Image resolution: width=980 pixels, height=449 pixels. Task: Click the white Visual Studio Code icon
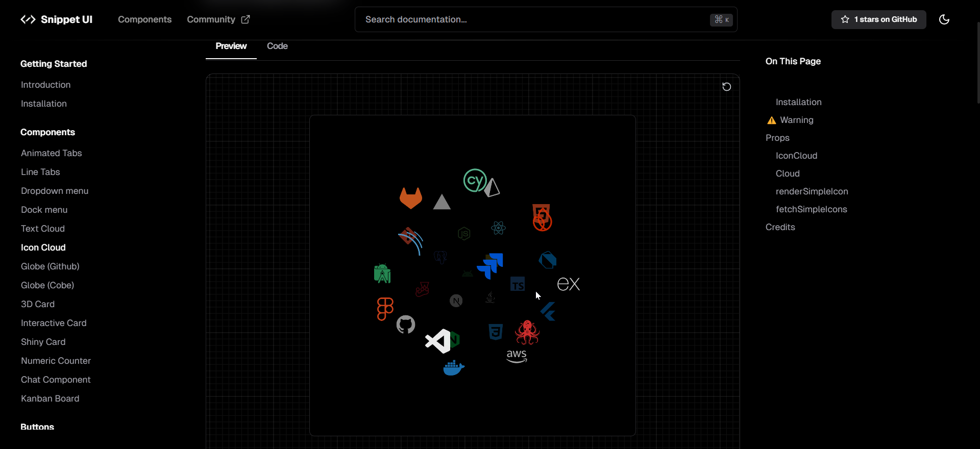[438, 341]
